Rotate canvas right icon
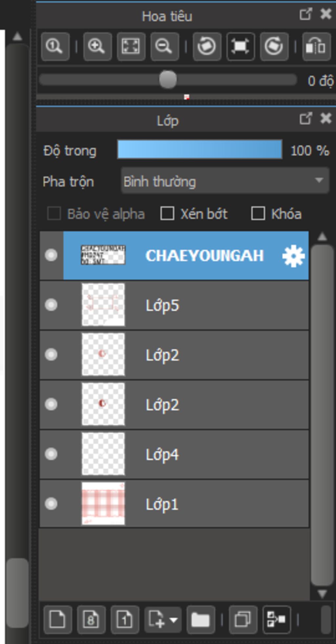This screenshot has width=336, height=644. coord(274,47)
